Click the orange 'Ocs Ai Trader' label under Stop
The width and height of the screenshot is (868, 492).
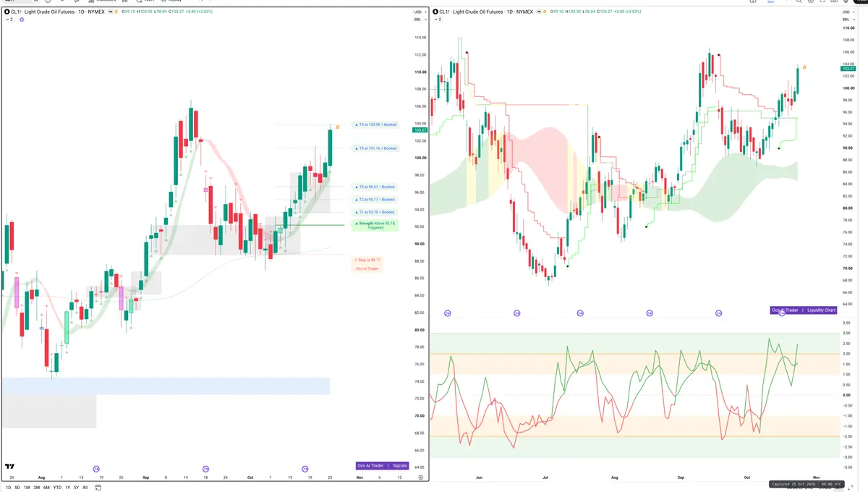[x=367, y=268]
